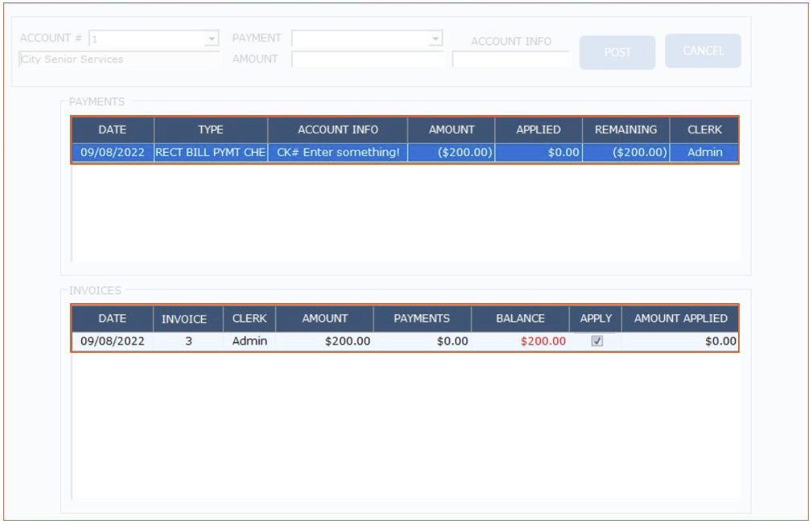Check the Apply checkbox for invoice 3
812x524 pixels.
[597, 341]
